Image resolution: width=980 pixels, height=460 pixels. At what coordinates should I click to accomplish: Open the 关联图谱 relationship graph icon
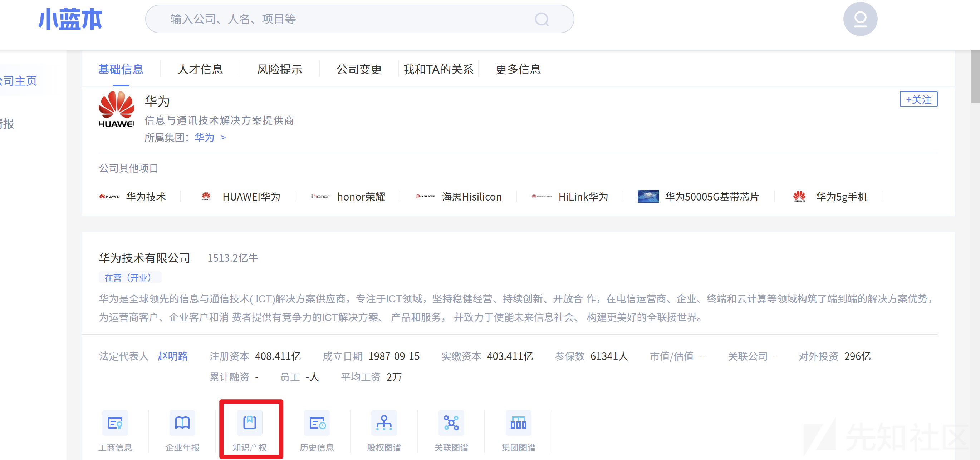coord(451,430)
